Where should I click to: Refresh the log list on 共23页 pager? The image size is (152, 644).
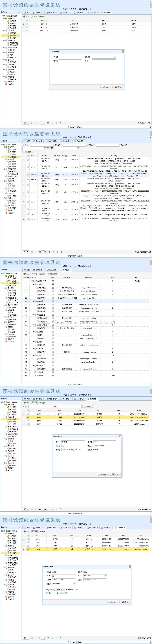point(61,252)
